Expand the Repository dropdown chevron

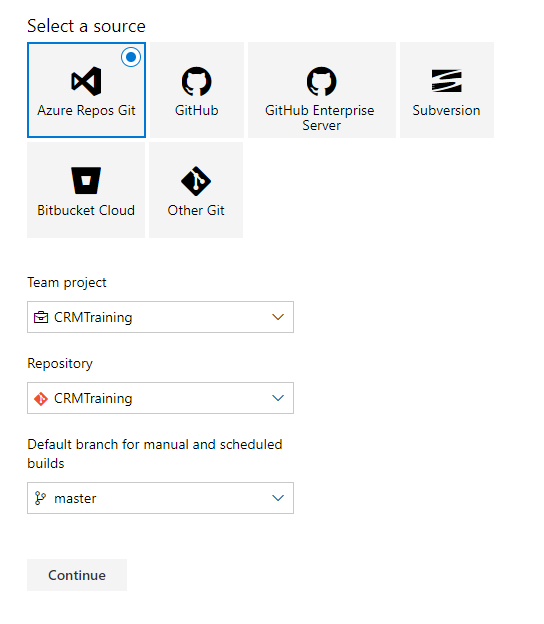click(x=278, y=398)
